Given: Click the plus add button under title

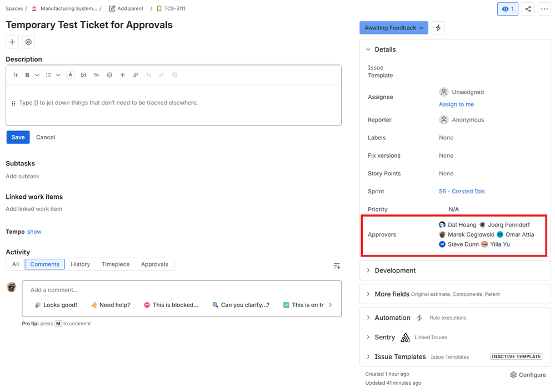Looking at the screenshot, I should click(12, 42).
